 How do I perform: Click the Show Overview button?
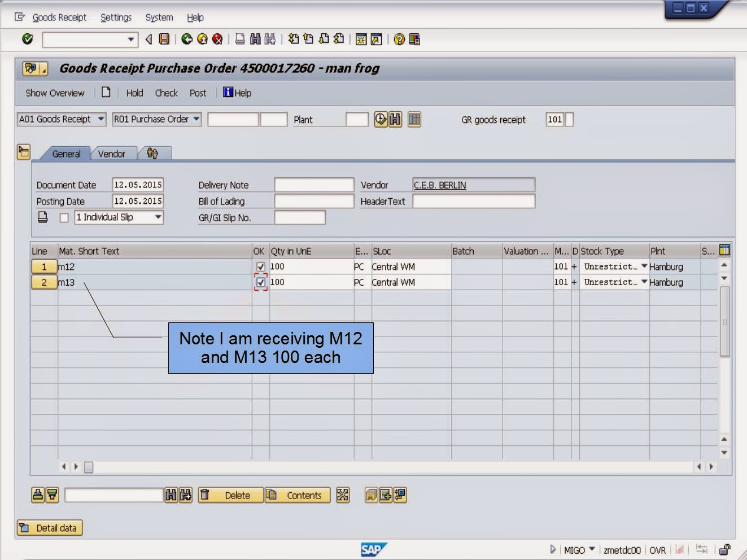pyautogui.click(x=54, y=93)
